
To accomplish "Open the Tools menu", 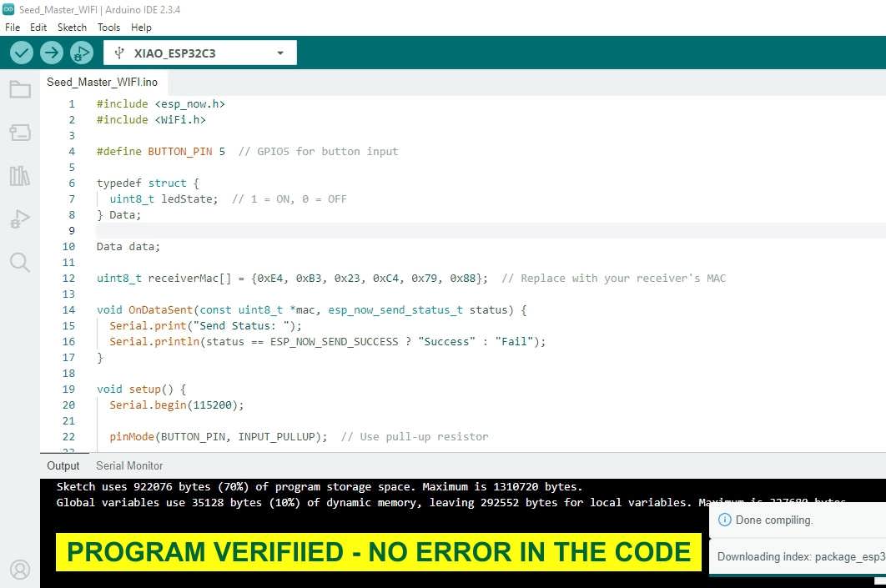I will 108,28.
